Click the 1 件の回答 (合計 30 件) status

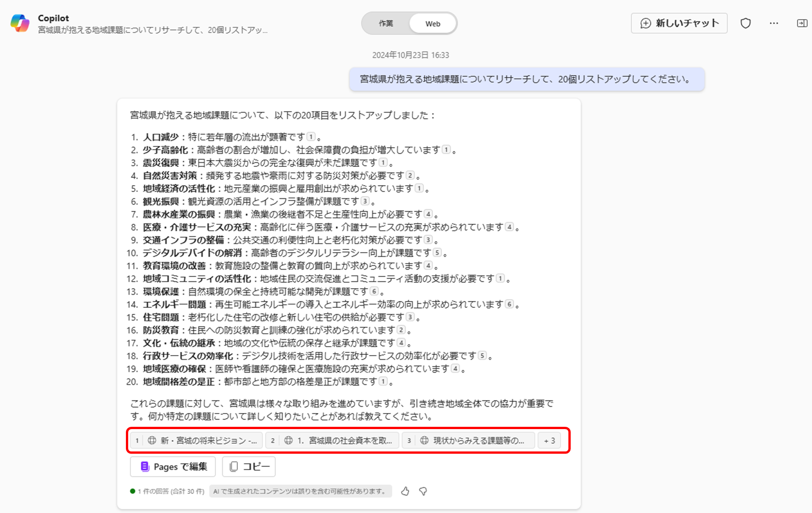click(167, 491)
